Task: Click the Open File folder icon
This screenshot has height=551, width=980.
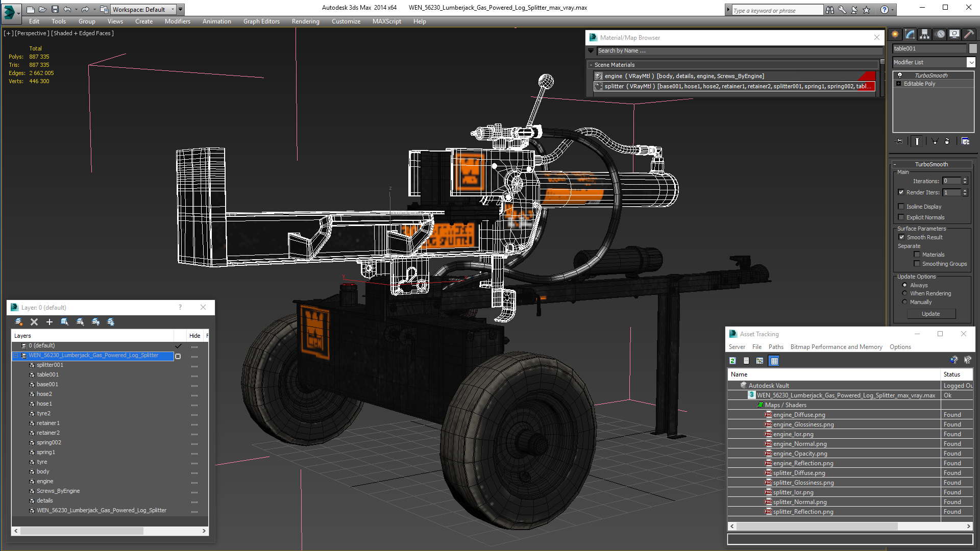Action: point(43,9)
